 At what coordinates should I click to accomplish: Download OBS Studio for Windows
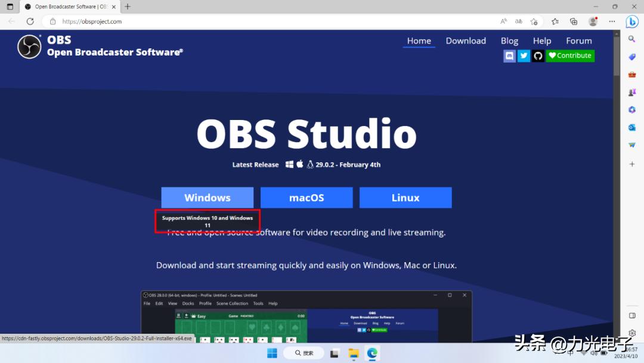pyautogui.click(x=207, y=198)
